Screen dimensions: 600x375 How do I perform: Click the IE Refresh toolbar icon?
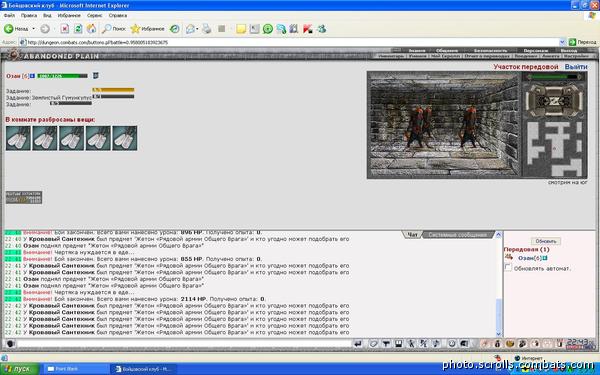78,29
